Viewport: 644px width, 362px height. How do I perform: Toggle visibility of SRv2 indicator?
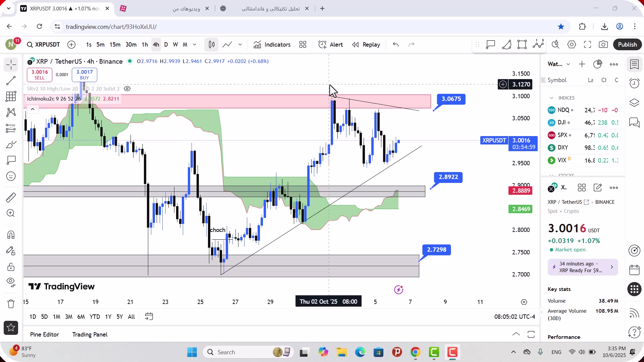[x=127, y=89]
